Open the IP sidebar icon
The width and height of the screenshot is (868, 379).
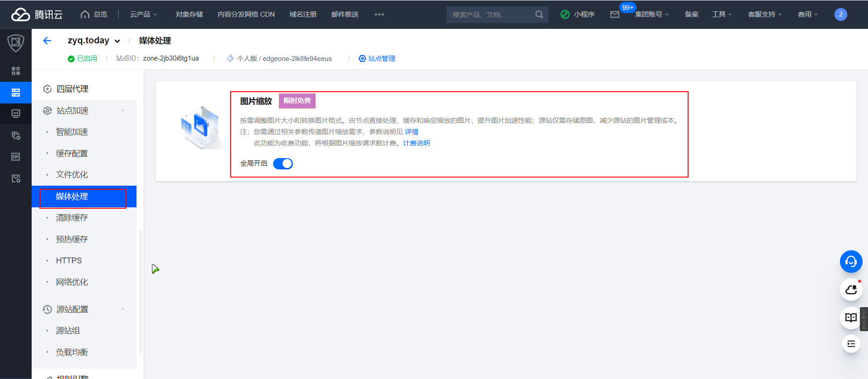(x=16, y=157)
